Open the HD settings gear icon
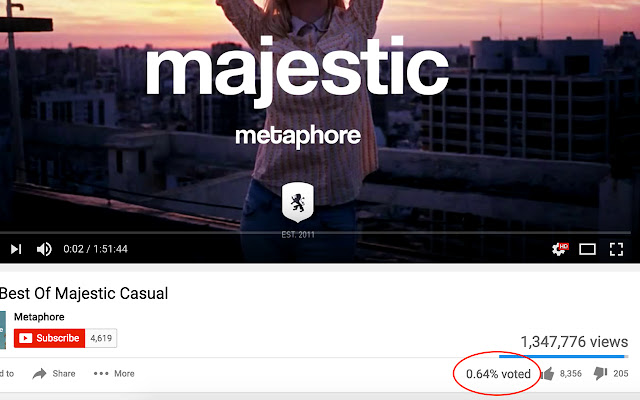This screenshot has width=640, height=400. (x=560, y=249)
